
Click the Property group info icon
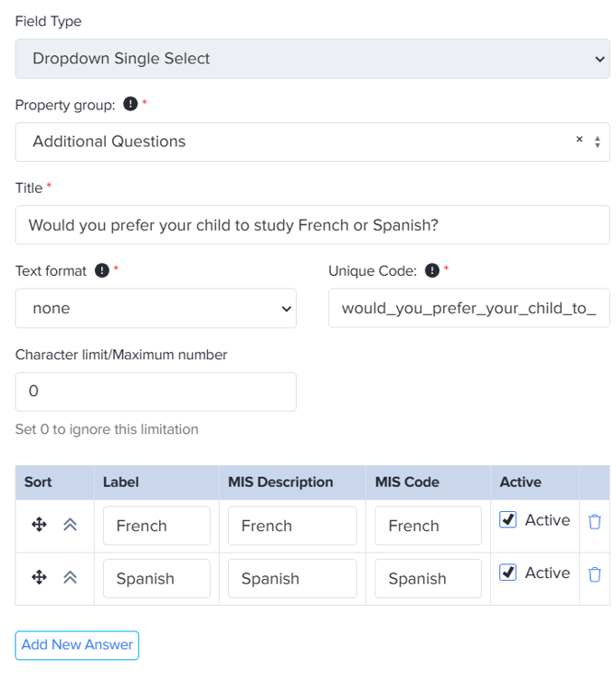pos(131,105)
